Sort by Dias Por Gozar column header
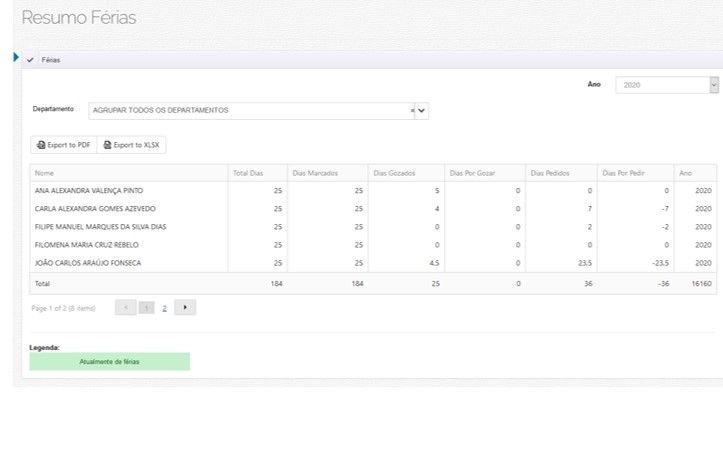This screenshot has height=466, width=723. pos(485,173)
